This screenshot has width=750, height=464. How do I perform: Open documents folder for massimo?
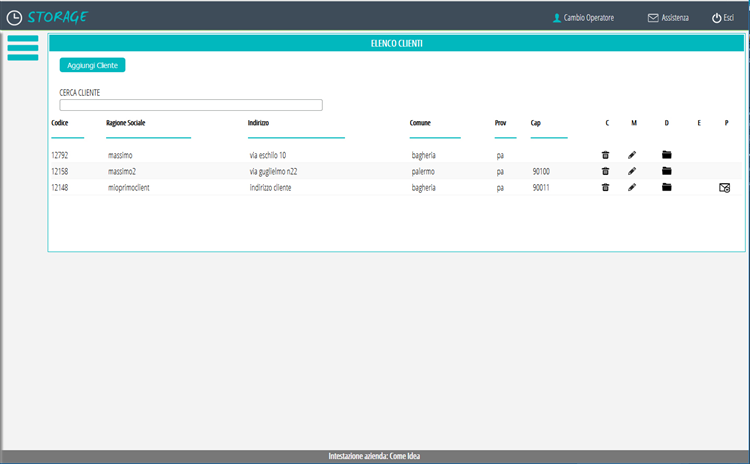tap(667, 155)
